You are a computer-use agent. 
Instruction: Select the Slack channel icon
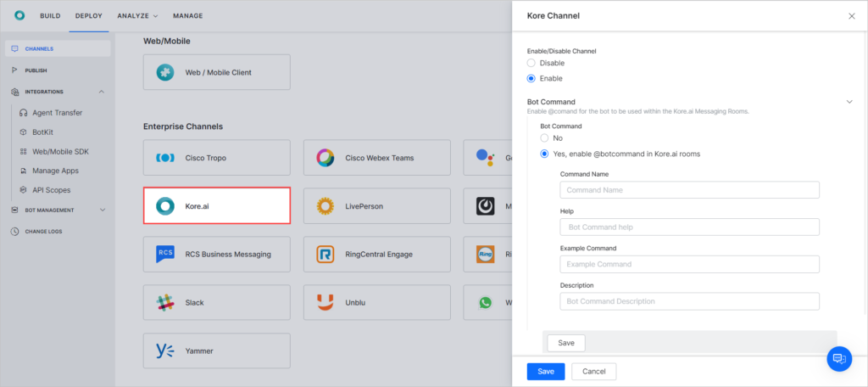point(165,302)
